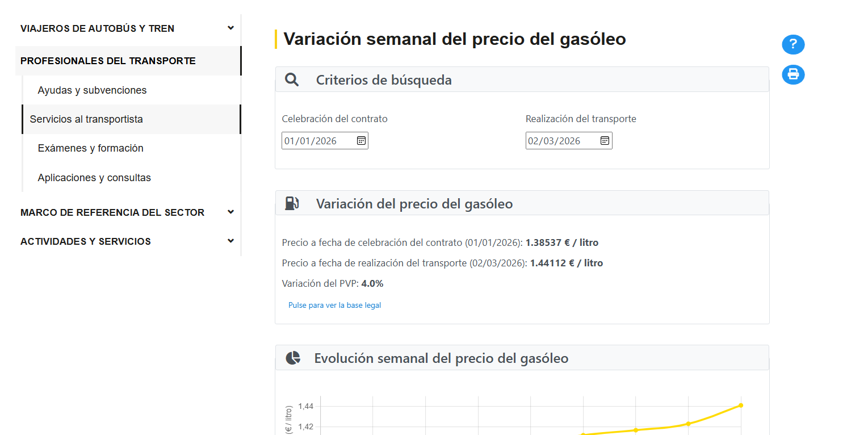Click the blue help question mark icon
The image size is (868, 435).
pyautogui.click(x=793, y=45)
